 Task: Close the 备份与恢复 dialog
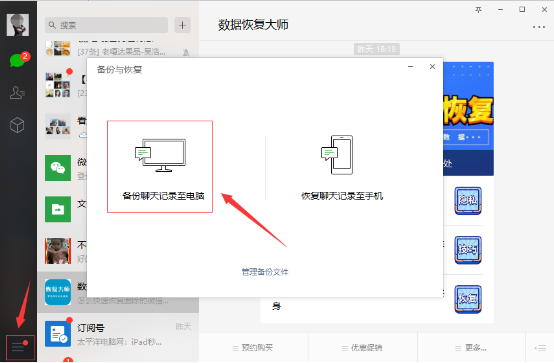432,66
